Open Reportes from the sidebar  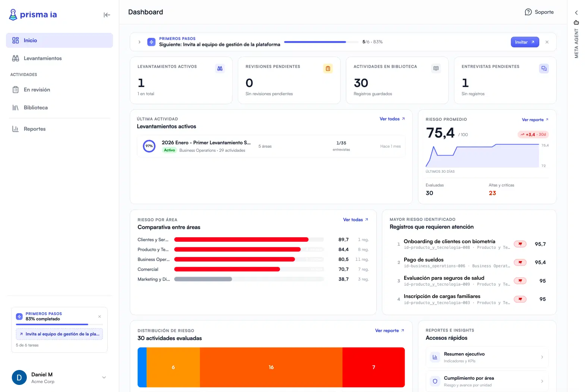pyautogui.click(x=59, y=129)
